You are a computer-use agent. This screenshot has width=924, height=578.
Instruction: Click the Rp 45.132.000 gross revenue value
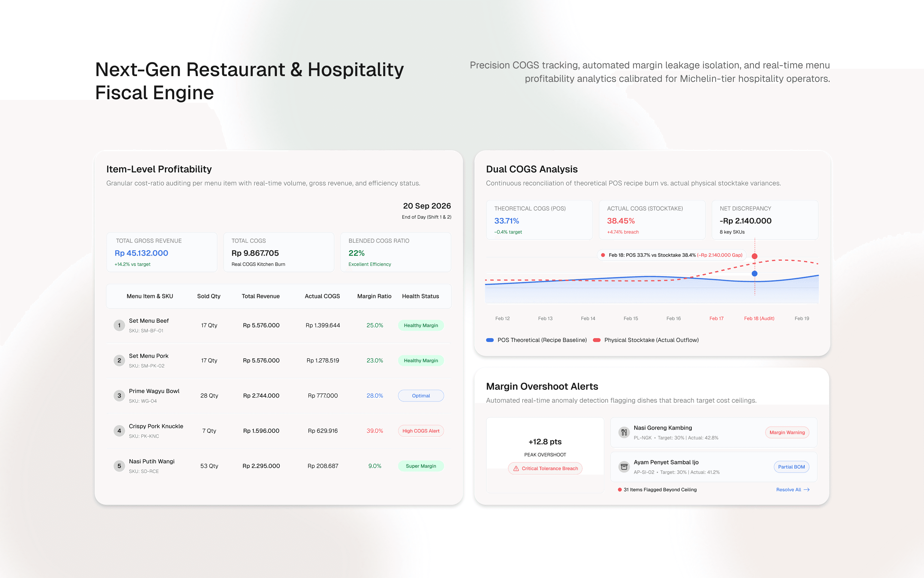[x=141, y=253]
